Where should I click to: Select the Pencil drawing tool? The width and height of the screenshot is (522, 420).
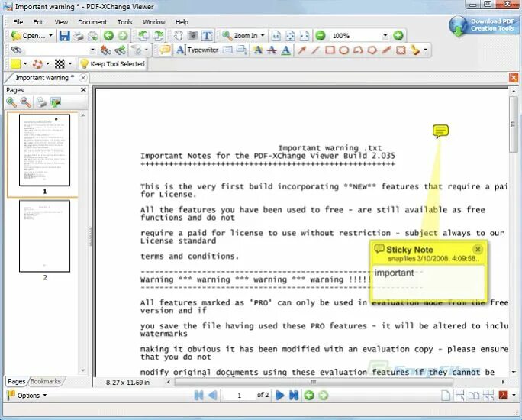click(x=386, y=50)
